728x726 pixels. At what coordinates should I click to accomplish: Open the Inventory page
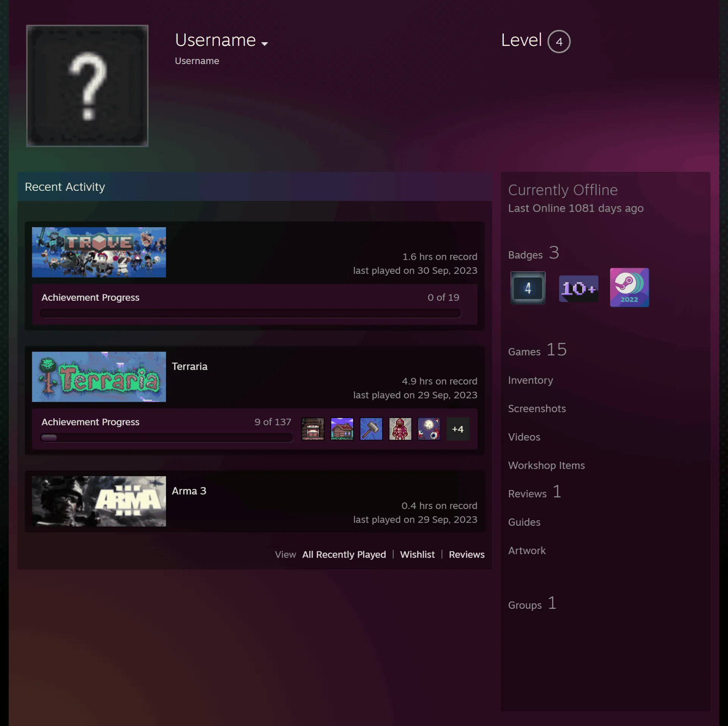click(530, 380)
